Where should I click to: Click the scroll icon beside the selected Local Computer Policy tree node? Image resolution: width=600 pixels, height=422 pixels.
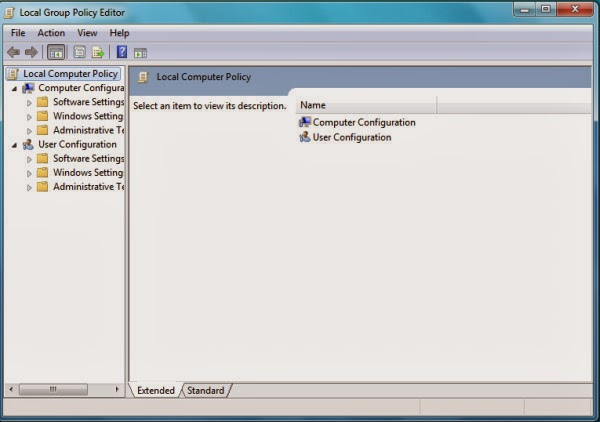13,74
